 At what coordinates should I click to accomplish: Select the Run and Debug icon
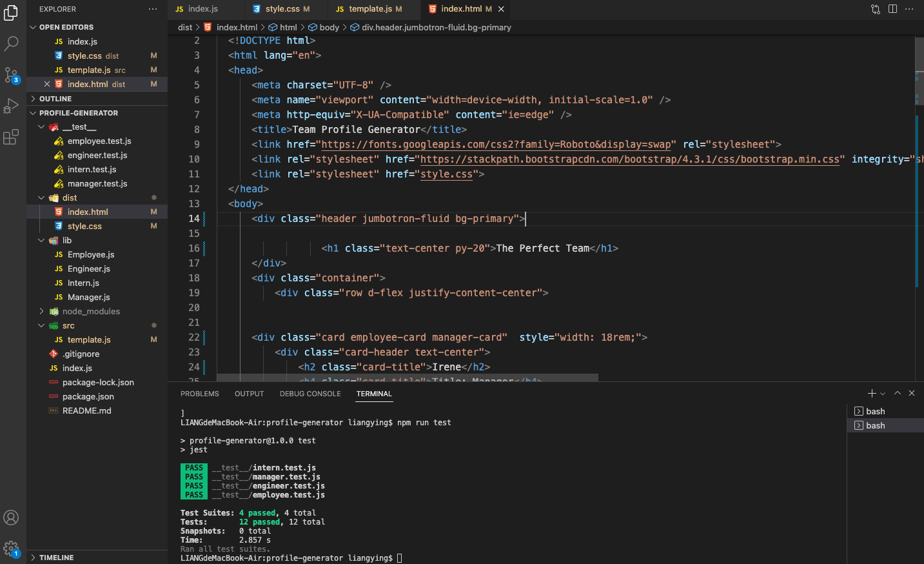(11, 105)
